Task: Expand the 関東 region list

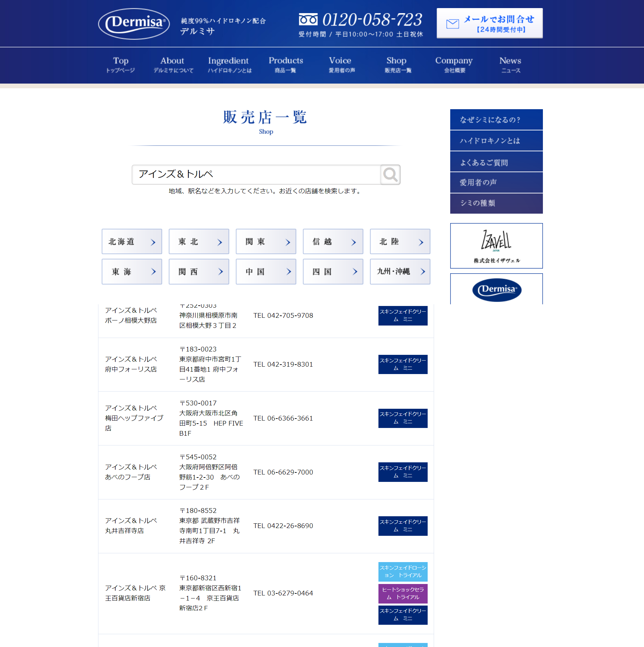Action: click(x=266, y=242)
